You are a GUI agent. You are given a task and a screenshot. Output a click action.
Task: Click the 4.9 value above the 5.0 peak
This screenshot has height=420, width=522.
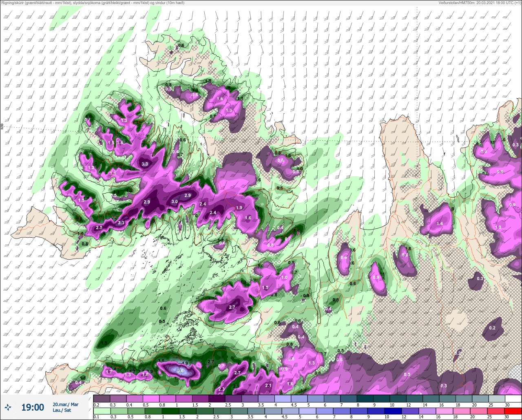pyautogui.click(x=185, y=363)
